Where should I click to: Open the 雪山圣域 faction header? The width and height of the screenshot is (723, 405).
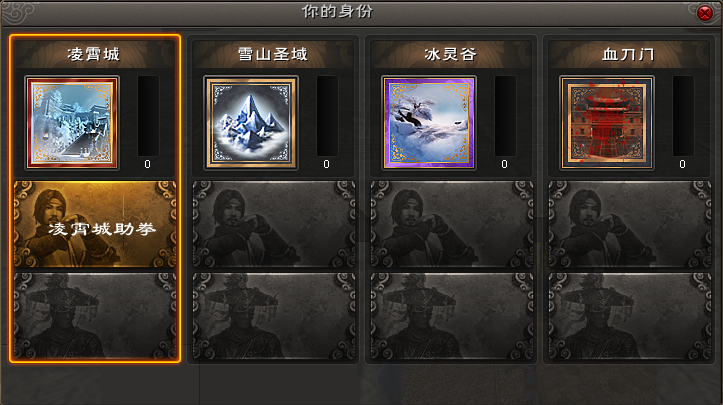coord(273,54)
